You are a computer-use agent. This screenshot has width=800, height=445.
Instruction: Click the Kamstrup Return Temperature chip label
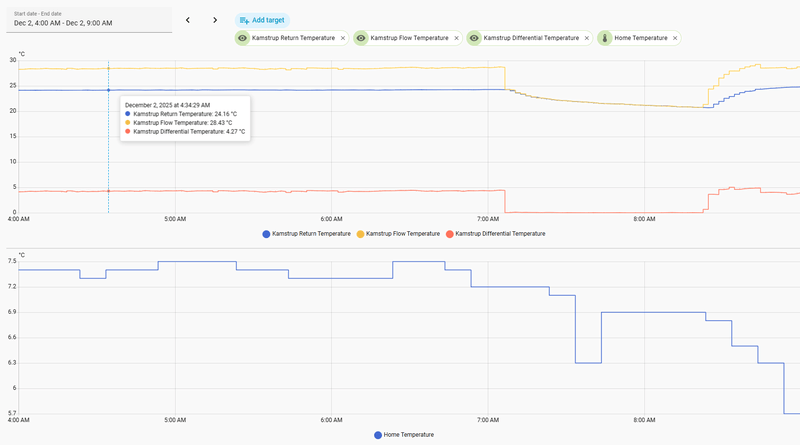(x=294, y=38)
